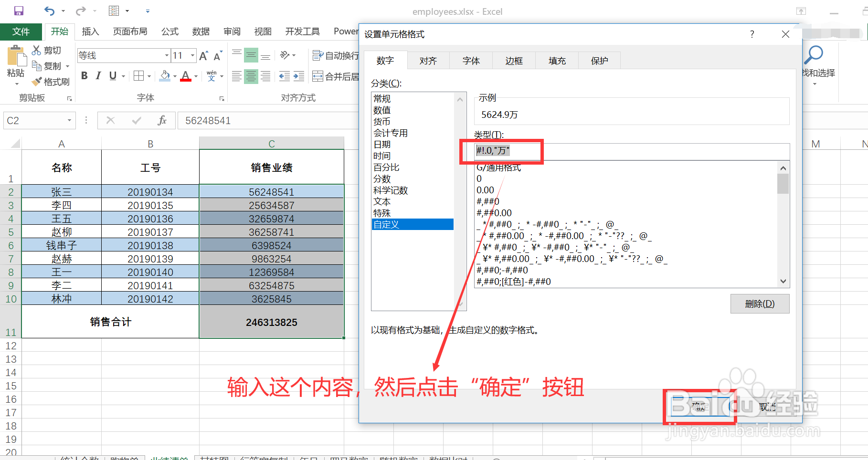868x460 pixels.
Task: Click the phonetic guide wén icon
Action: (212, 76)
